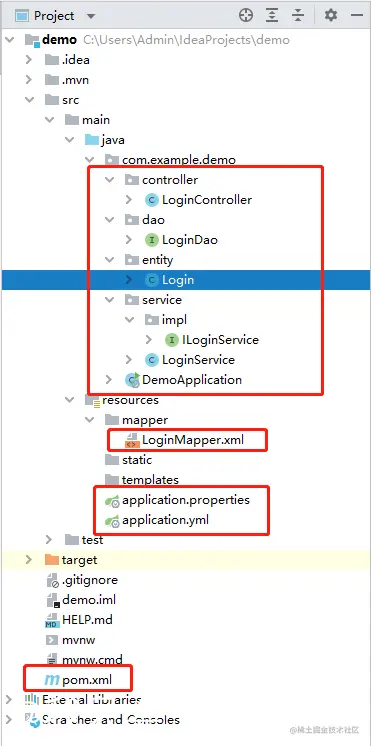The image size is (371, 746).
Task: Select the .gitignore file name
Action: [90, 580]
